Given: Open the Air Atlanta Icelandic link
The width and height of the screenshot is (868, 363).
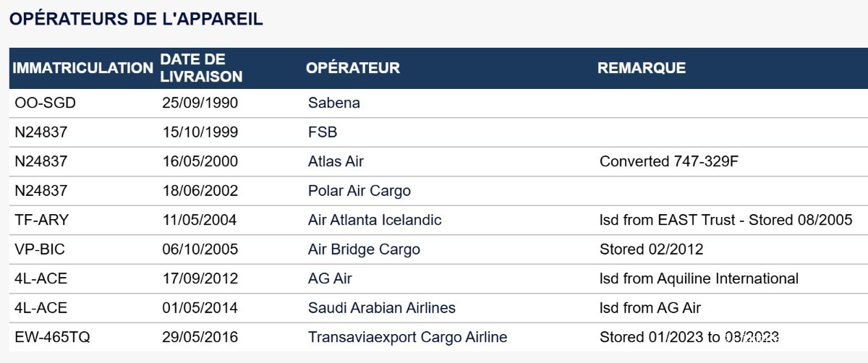Looking at the screenshot, I should coord(375,220).
